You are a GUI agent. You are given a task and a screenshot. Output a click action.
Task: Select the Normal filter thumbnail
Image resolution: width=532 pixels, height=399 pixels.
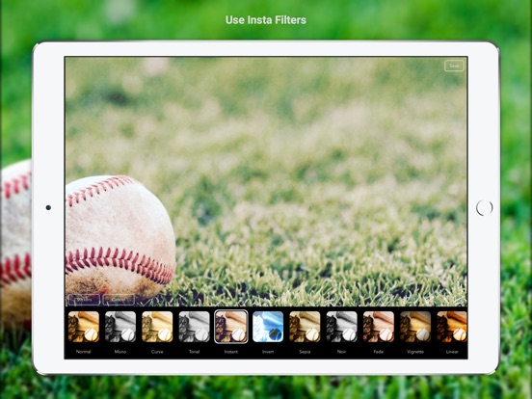pos(84,327)
